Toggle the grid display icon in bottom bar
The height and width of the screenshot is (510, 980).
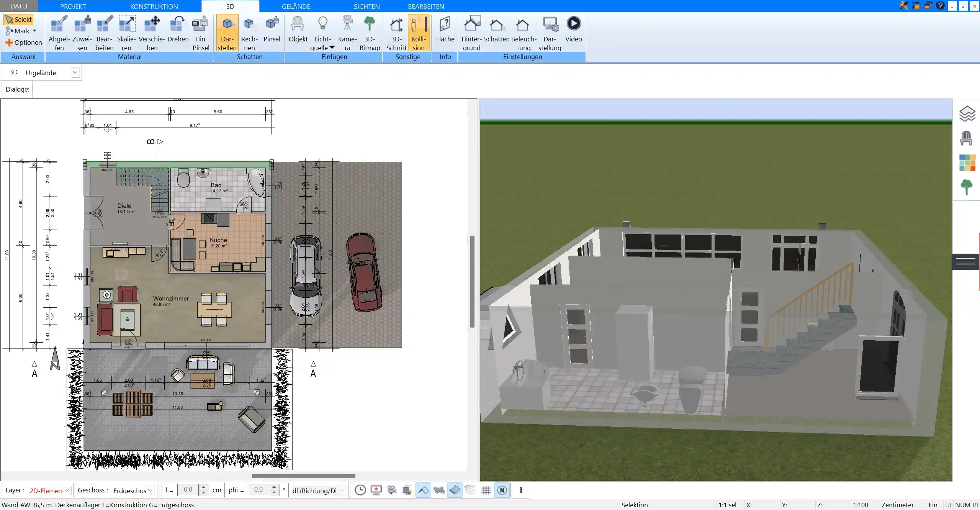click(x=486, y=490)
